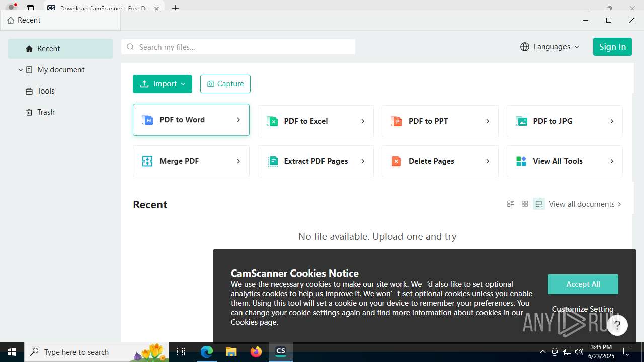Viewport: 644px width, 362px height.
Task: Click the camera icon on Capture
Action: (211, 84)
